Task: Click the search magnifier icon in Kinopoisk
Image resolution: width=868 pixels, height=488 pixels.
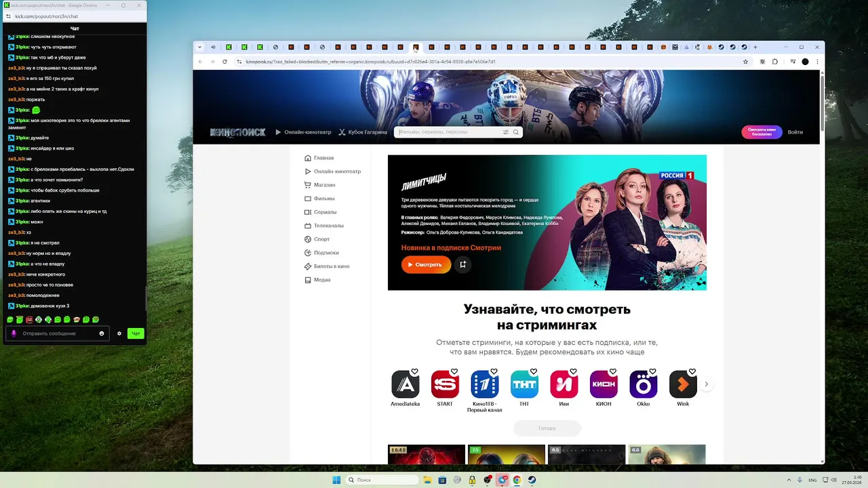Action: [516, 132]
